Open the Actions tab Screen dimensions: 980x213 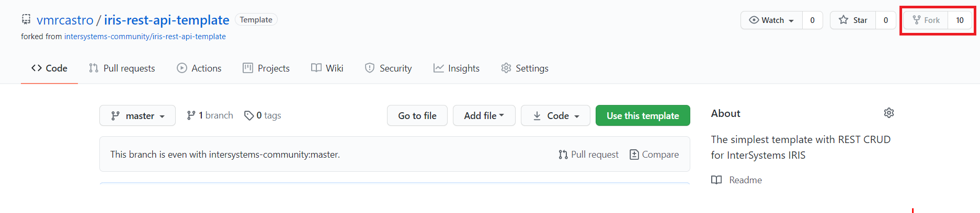tap(199, 68)
